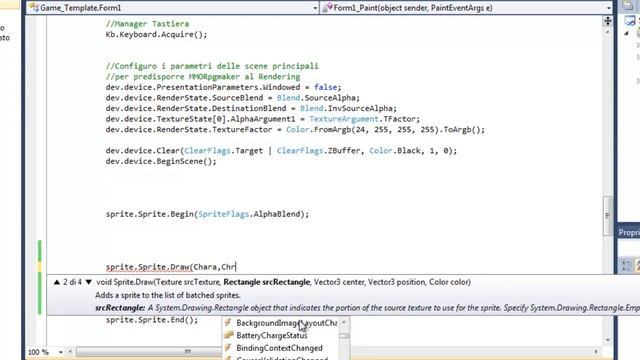Click 'ClearFlags' before .Target

[207, 151]
